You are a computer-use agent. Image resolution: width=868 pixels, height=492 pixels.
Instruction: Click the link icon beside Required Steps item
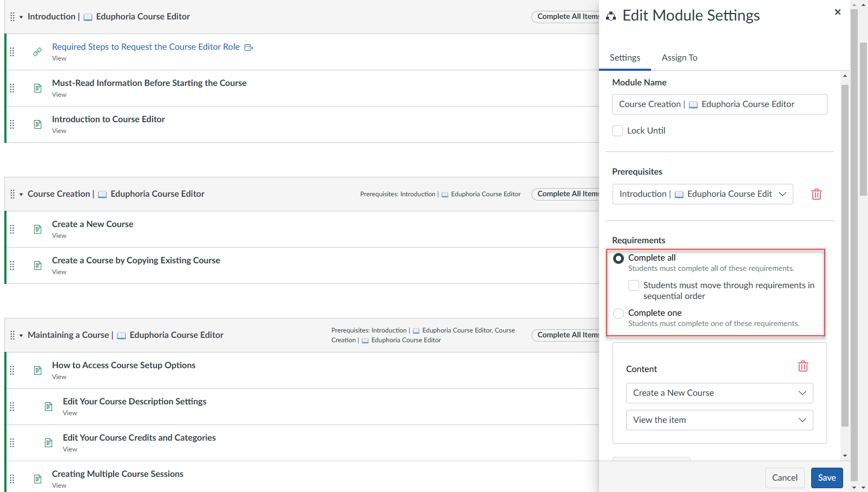(x=37, y=52)
